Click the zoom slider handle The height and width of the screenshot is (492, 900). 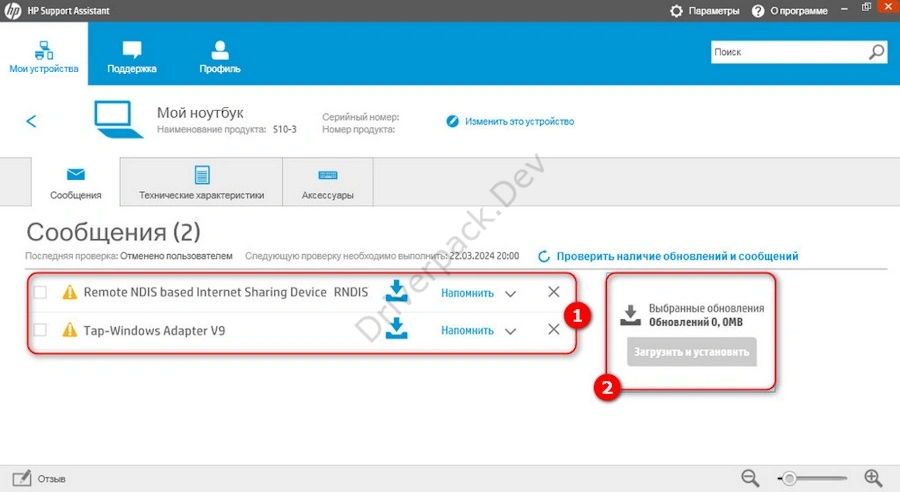[789, 478]
